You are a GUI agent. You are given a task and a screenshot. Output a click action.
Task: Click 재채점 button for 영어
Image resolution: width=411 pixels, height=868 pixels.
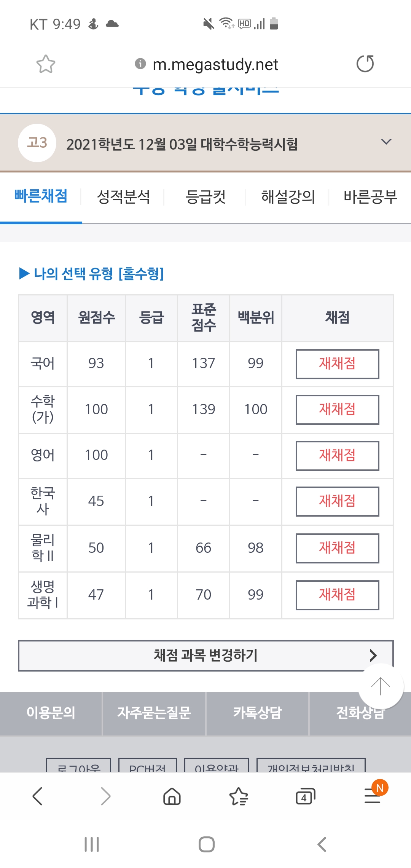point(337,456)
